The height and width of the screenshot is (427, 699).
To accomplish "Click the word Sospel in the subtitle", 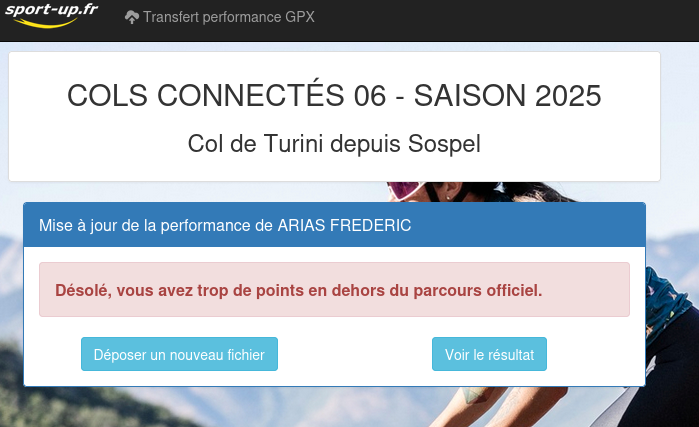I will (x=445, y=144).
